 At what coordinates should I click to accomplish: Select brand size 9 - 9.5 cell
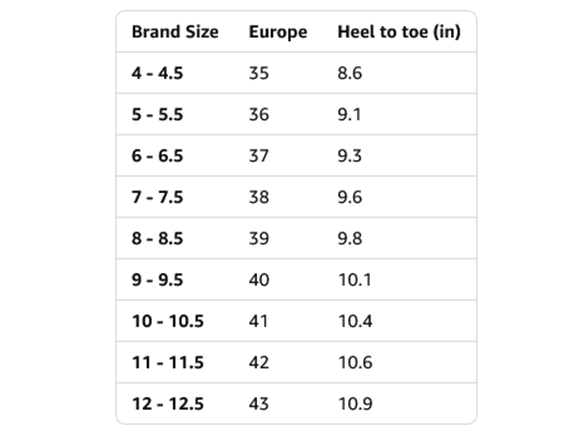click(157, 280)
